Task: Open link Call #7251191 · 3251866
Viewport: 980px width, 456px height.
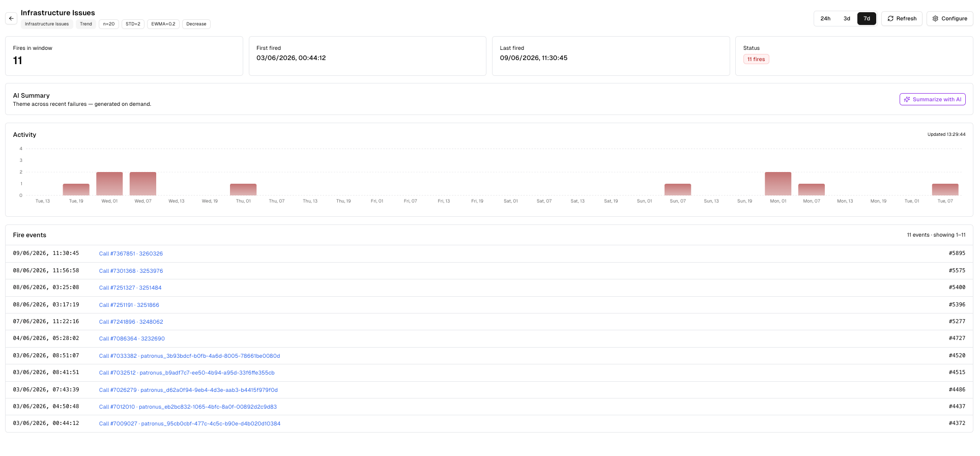Action: 129,305
